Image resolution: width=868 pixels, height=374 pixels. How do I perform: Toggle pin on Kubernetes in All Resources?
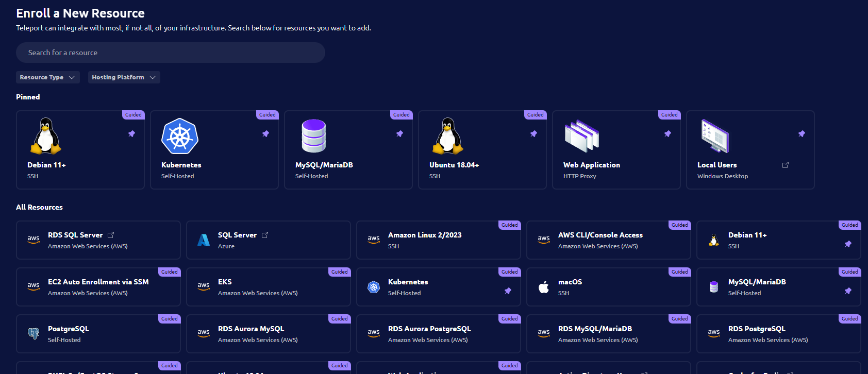click(508, 291)
